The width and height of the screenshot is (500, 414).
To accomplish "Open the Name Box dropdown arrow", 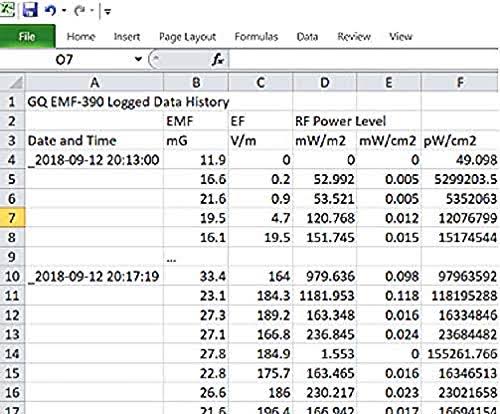I will [138, 59].
